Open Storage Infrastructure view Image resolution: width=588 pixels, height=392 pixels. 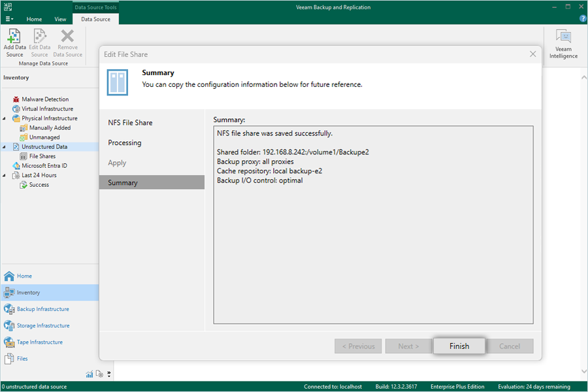point(43,325)
